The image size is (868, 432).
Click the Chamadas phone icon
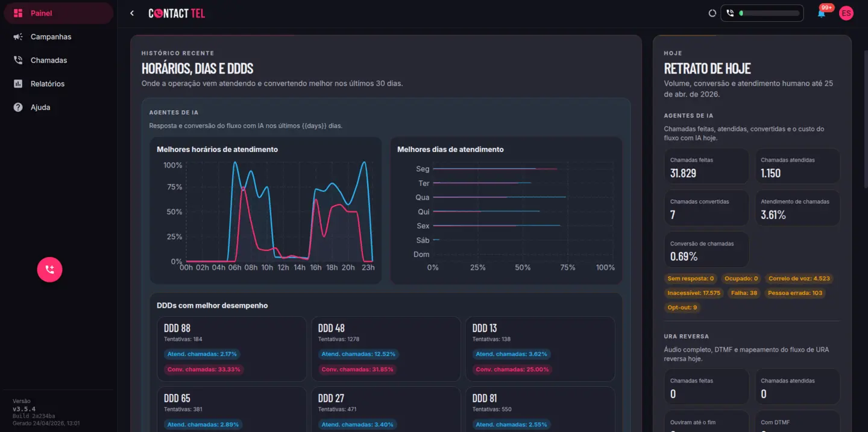point(18,60)
